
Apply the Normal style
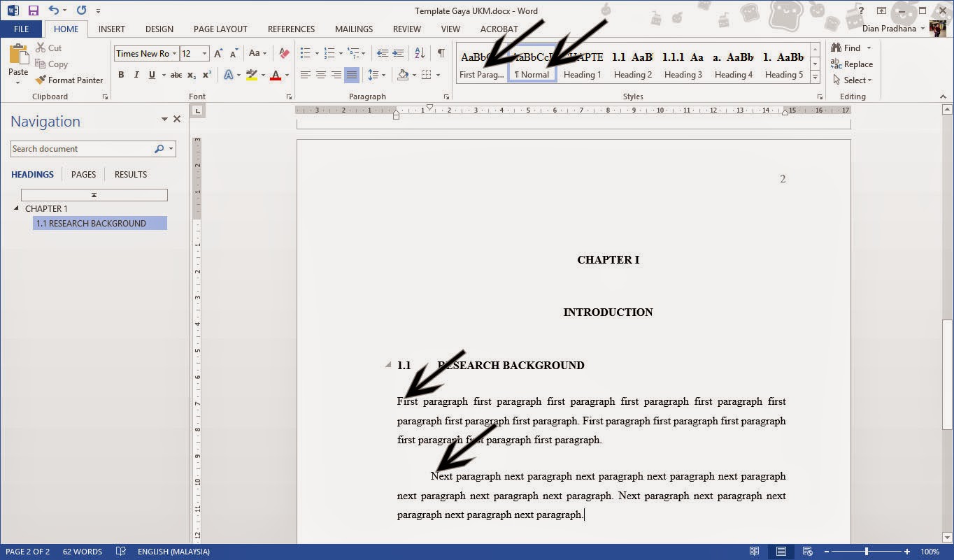point(532,65)
